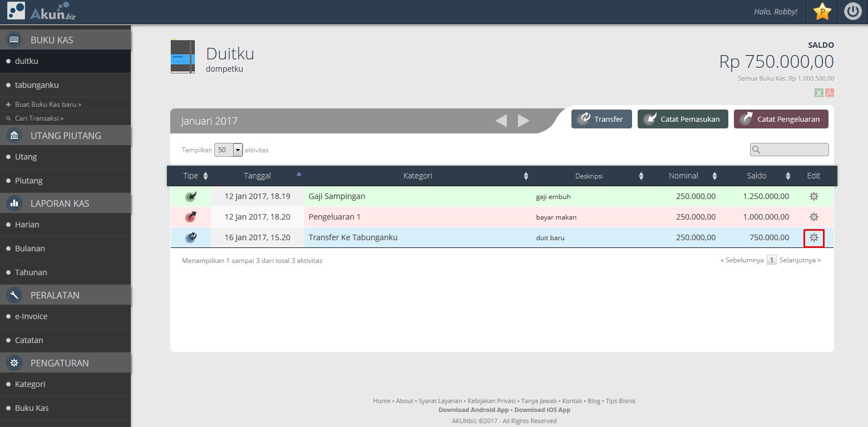Click the Pengaturan gear icon in sidebar
This screenshot has width=868, height=427.
pyautogui.click(x=14, y=363)
